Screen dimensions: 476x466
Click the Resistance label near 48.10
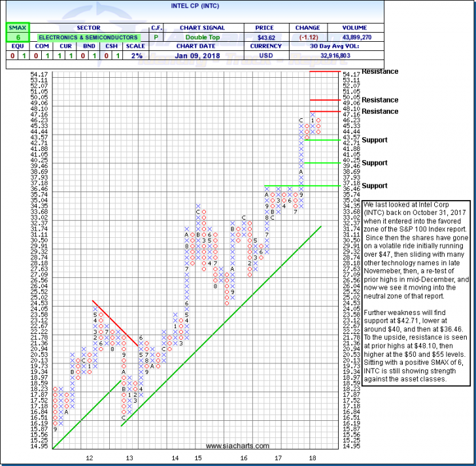click(x=380, y=112)
